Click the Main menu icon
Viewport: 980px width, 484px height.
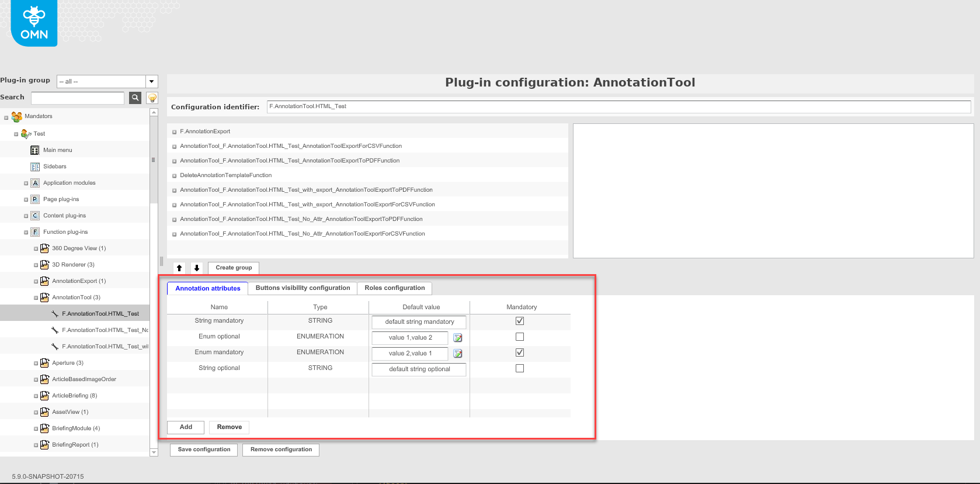[35, 150]
